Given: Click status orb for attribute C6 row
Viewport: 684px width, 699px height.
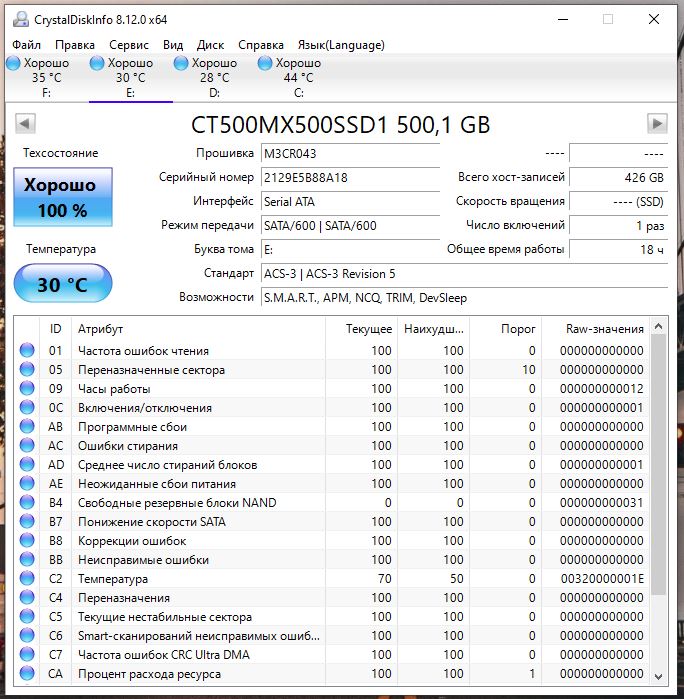Looking at the screenshot, I should (27, 635).
